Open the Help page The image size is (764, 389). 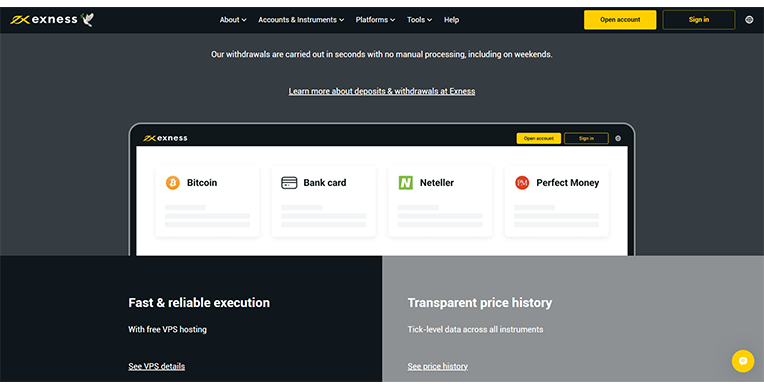(451, 20)
